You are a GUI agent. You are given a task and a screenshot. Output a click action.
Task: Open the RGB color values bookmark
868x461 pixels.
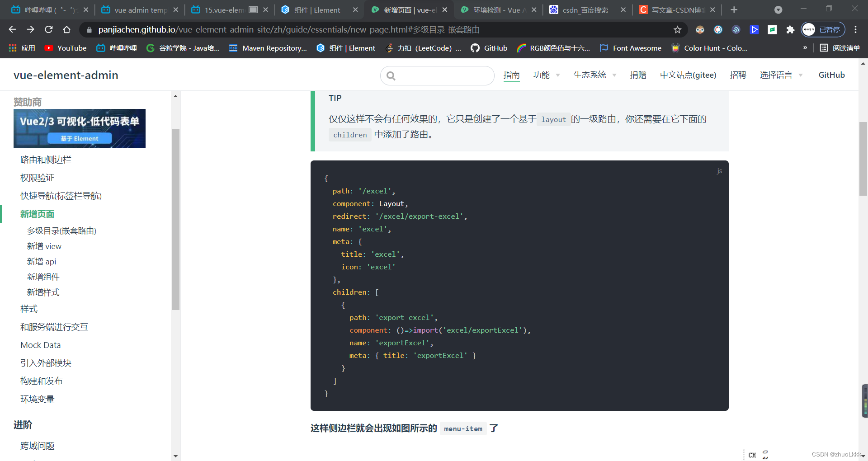(553, 48)
